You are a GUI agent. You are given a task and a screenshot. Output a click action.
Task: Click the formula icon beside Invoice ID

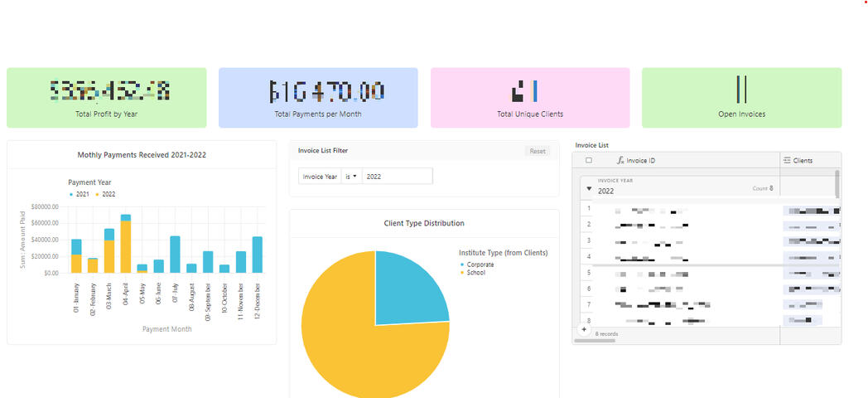coord(620,160)
